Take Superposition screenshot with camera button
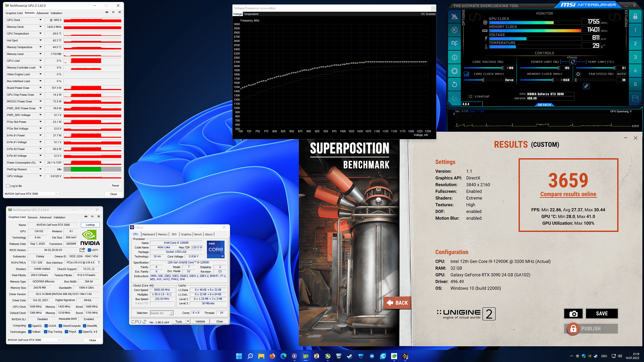 (x=573, y=313)
